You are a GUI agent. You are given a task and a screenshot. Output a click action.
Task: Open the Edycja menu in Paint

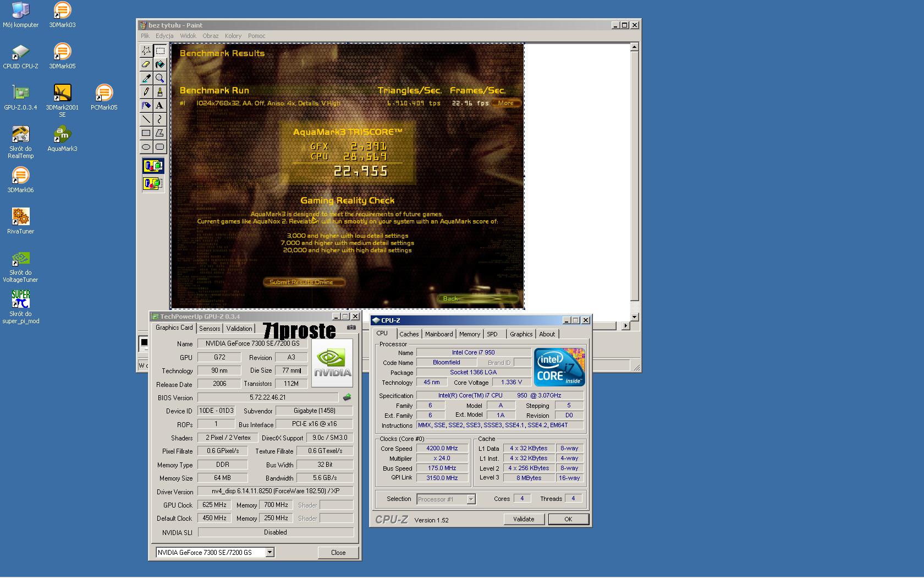pos(164,36)
